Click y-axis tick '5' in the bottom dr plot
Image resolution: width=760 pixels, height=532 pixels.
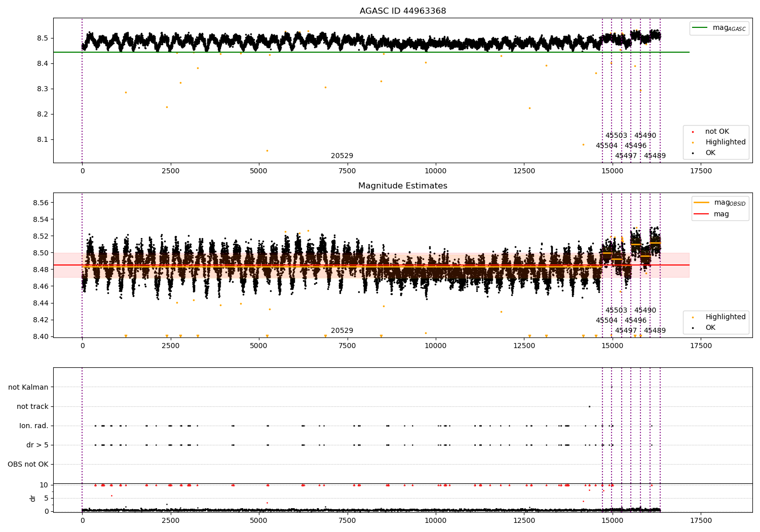(x=47, y=498)
